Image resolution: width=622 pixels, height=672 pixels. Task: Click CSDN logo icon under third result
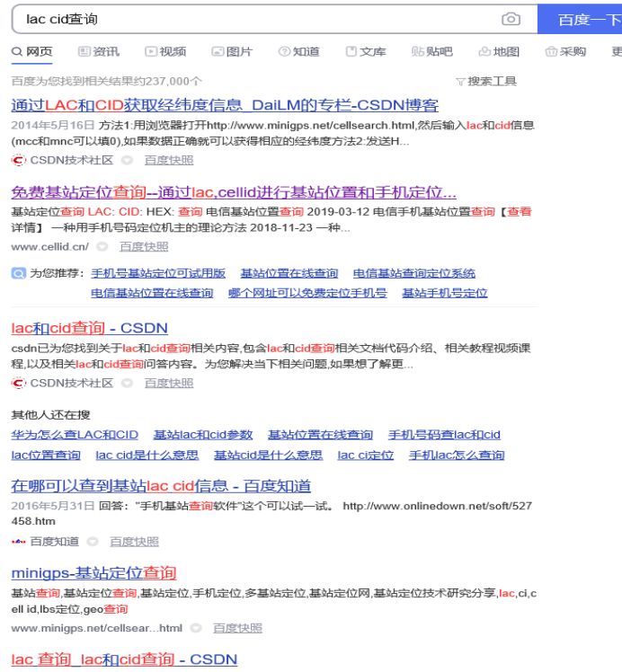19,383
